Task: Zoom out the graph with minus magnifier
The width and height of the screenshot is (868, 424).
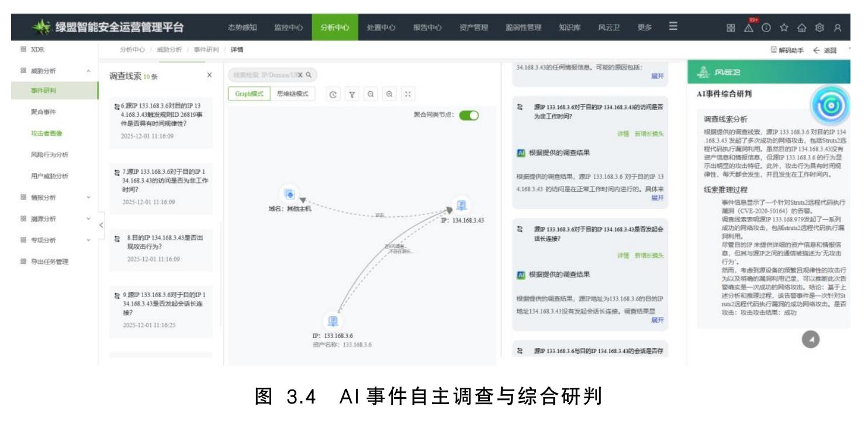Action: 370,94
